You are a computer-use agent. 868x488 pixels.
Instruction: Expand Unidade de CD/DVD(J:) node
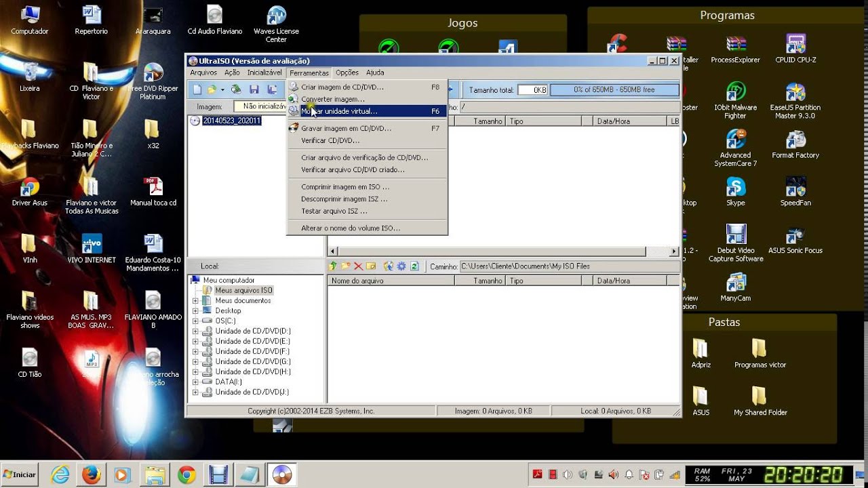tap(196, 392)
